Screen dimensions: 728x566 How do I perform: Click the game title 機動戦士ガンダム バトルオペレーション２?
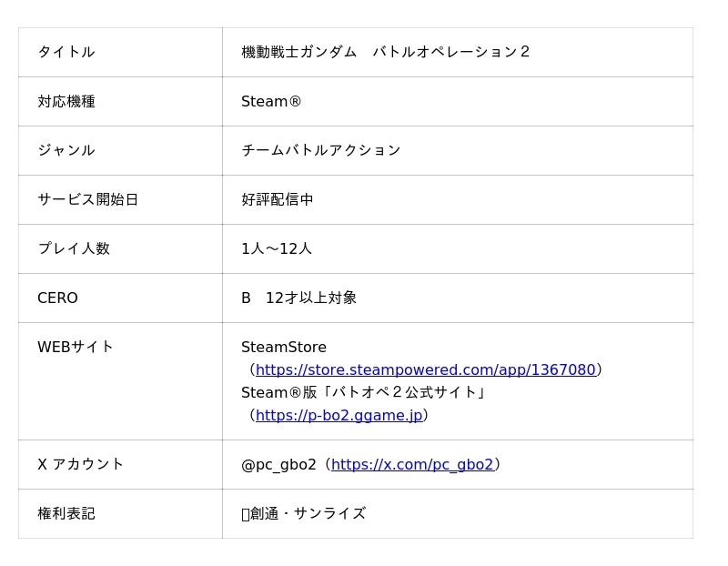(386, 52)
